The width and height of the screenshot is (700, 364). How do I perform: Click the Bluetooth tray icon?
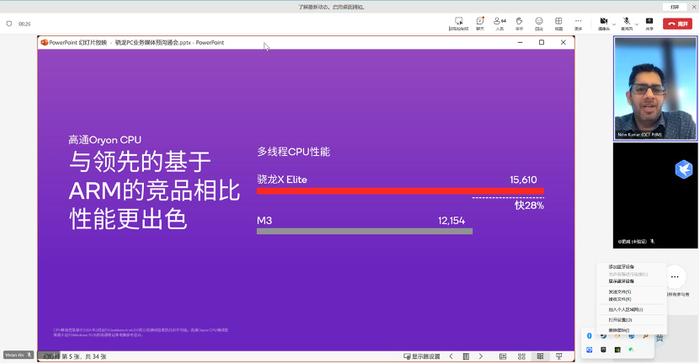[x=589, y=336]
